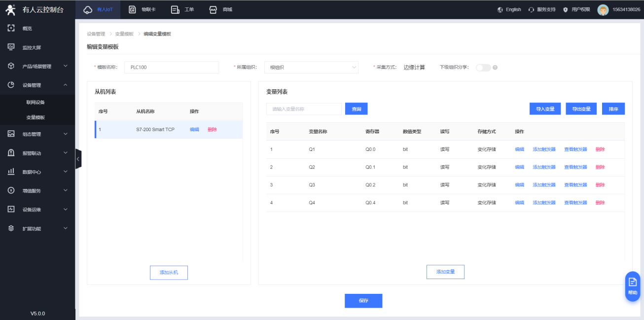Click the 保存 save button
This screenshot has height=320, width=644.
[363, 301]
